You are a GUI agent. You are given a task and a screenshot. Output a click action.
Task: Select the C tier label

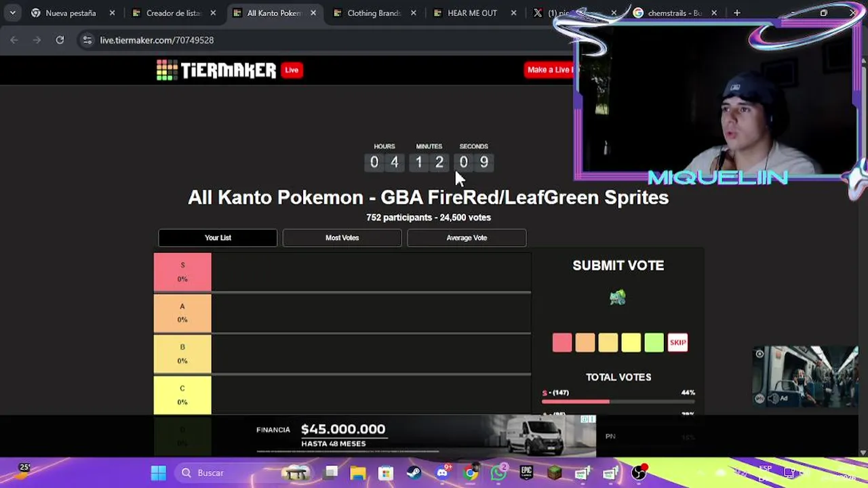coord(182,395)
